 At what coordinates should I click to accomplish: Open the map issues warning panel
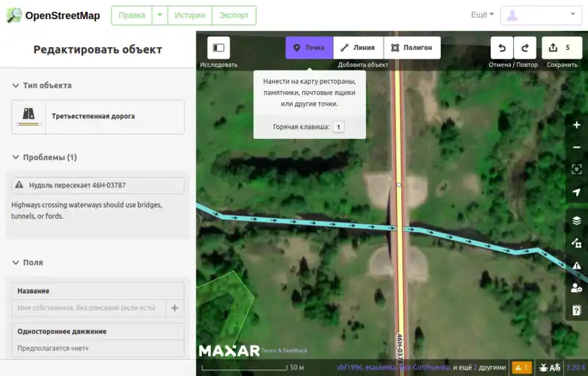click(x=576, y=265)
